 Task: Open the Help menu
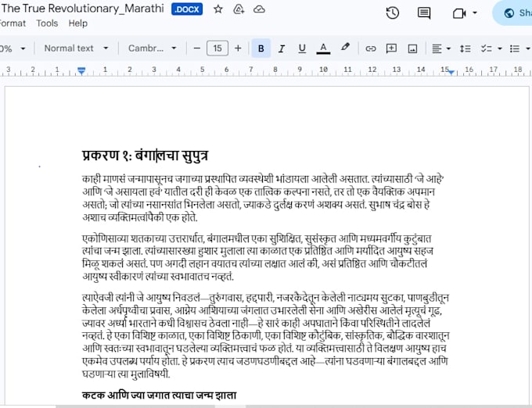[x=78, y=23]
